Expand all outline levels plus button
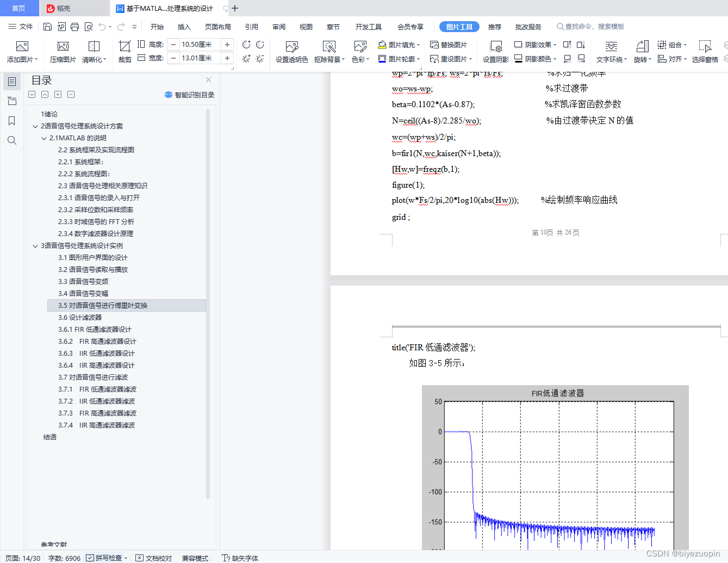This screenshot has width=728, height=563. point(58,94)
